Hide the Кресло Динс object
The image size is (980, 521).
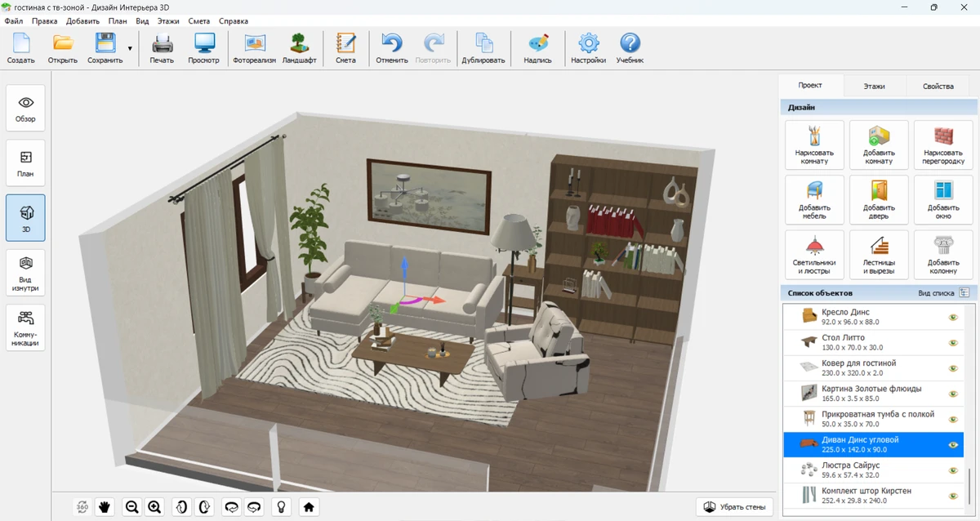click(952, 318)
